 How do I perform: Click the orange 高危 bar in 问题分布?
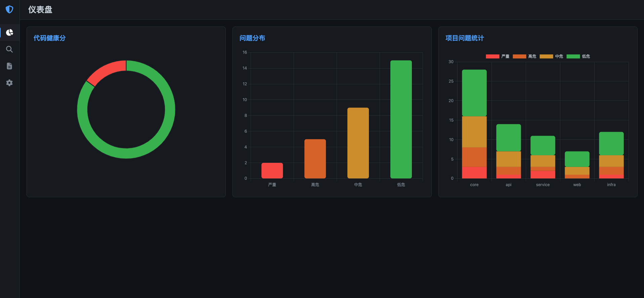[315, 159]
